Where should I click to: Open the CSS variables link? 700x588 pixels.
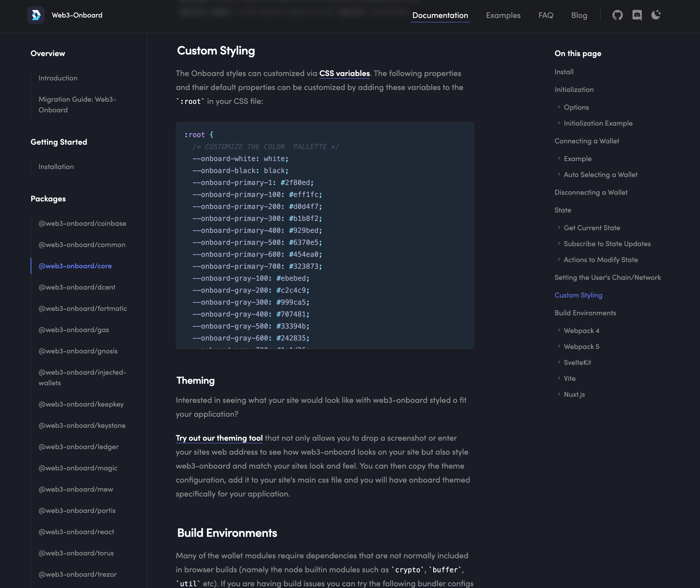point(344,73)
